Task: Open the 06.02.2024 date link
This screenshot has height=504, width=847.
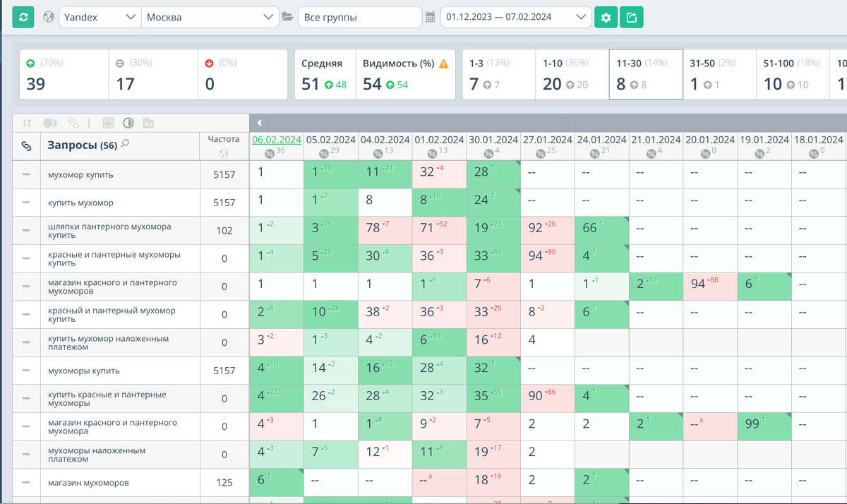Action: [277, 140]
